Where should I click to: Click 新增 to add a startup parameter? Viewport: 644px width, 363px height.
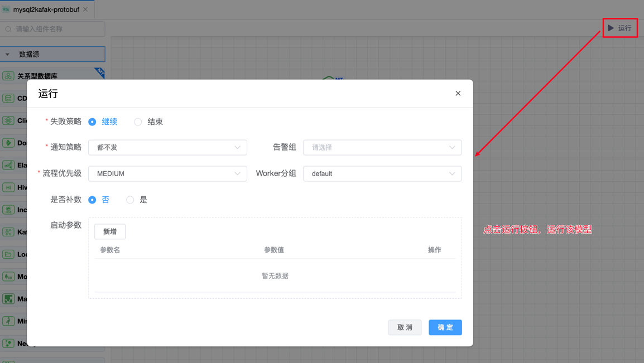[110, 231]
